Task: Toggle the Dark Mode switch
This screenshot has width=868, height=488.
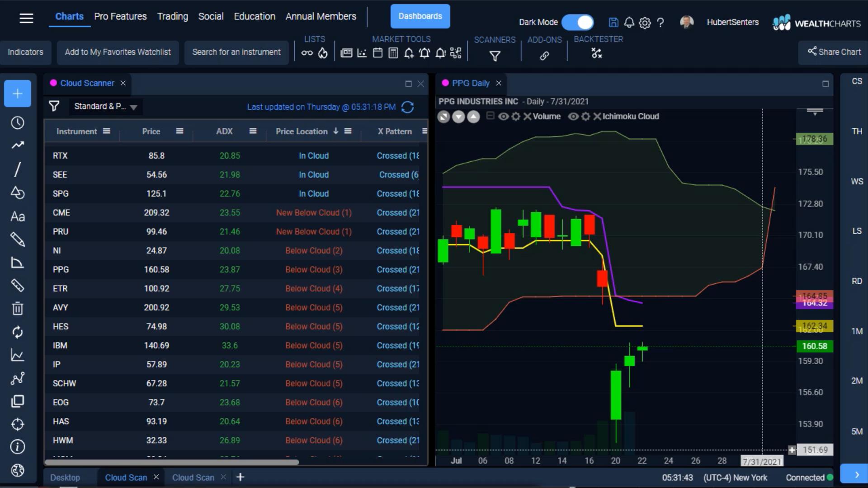Action: 578,22
